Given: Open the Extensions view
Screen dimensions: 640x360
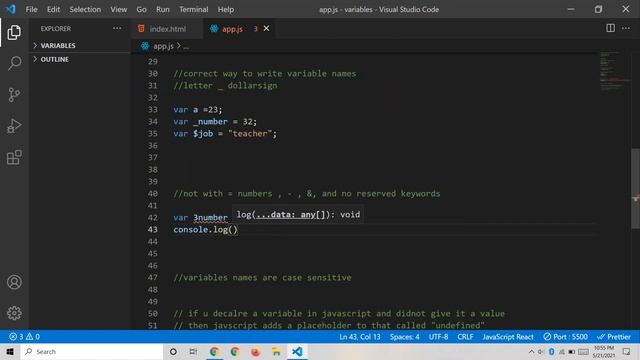Looking at the screenshot, I should [x=14, y=157].
